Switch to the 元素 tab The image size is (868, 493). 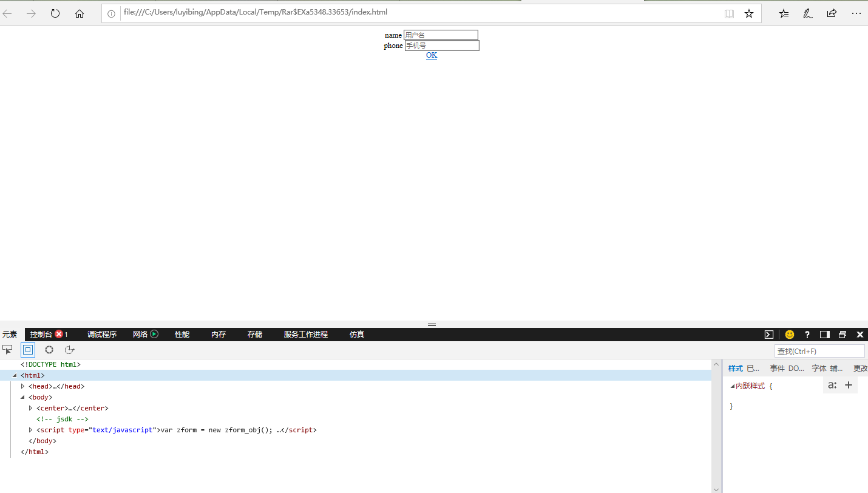coord(10,335)
